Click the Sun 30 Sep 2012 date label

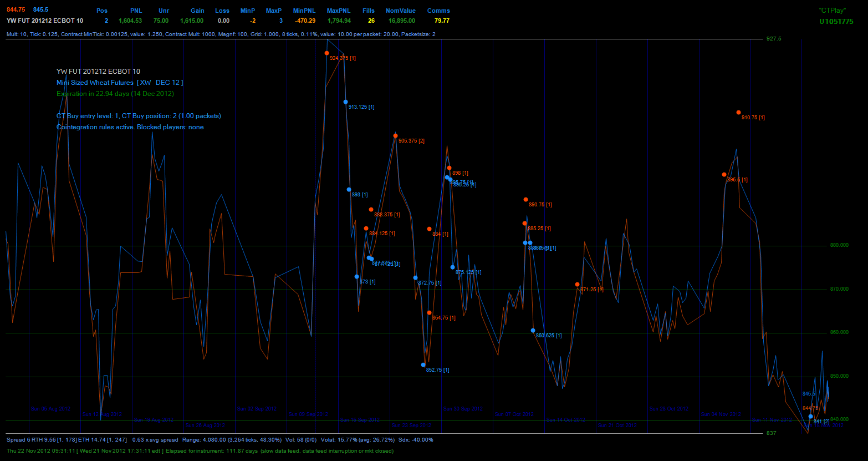463,408
